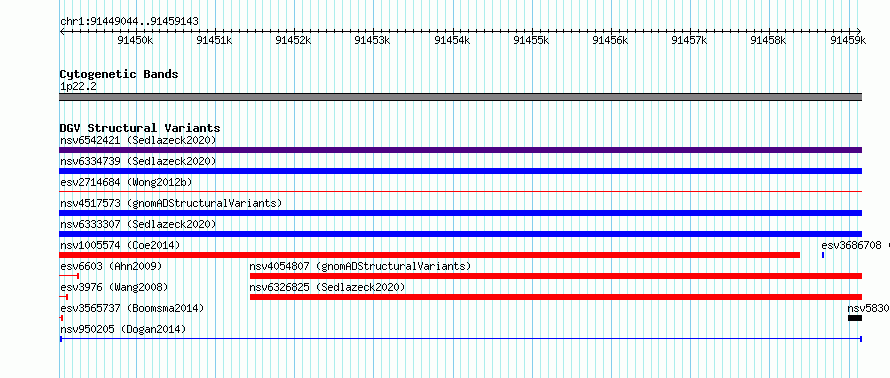Select the 1p22.2 band label
This screenshot has height=378, width=890.
78,86
